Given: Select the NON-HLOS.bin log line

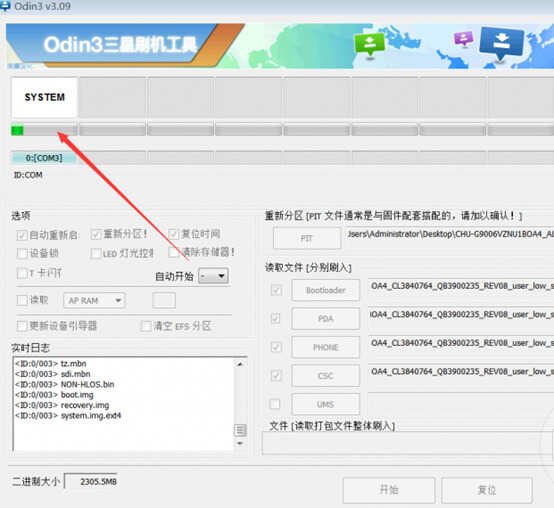Looking at the screenshot, I should coord(65,384).
